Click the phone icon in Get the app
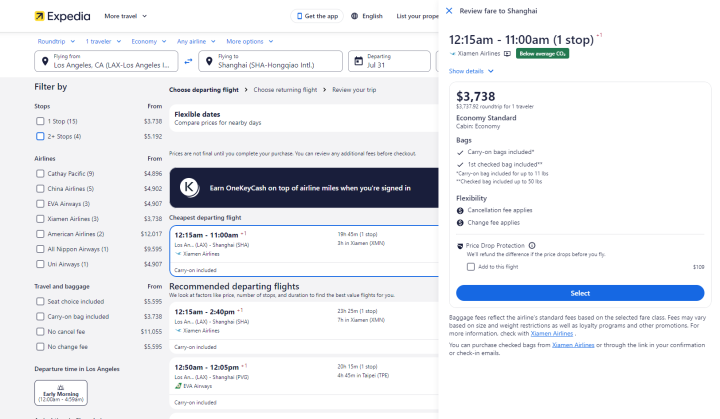 (x=299, y=16)
